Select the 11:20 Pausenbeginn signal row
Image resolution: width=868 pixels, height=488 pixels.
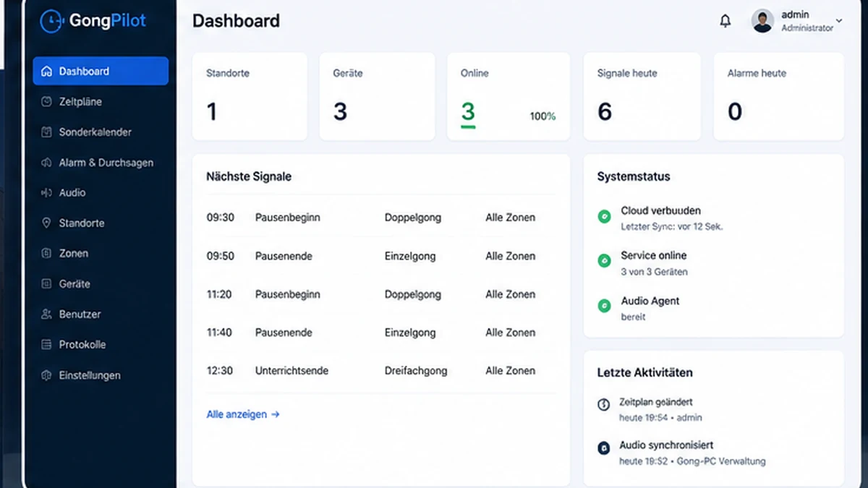click(x=380, y=294)
